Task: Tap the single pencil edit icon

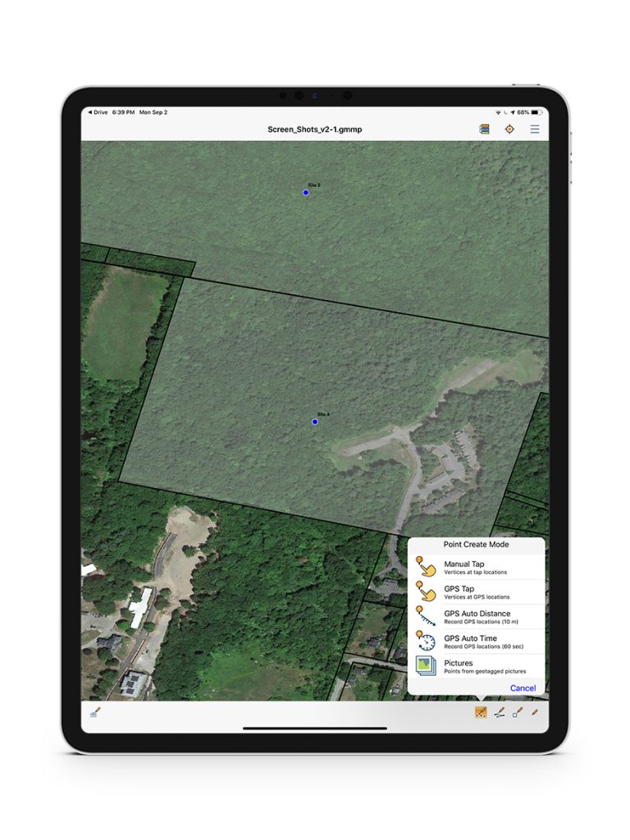Action: [x=535, y=713]
